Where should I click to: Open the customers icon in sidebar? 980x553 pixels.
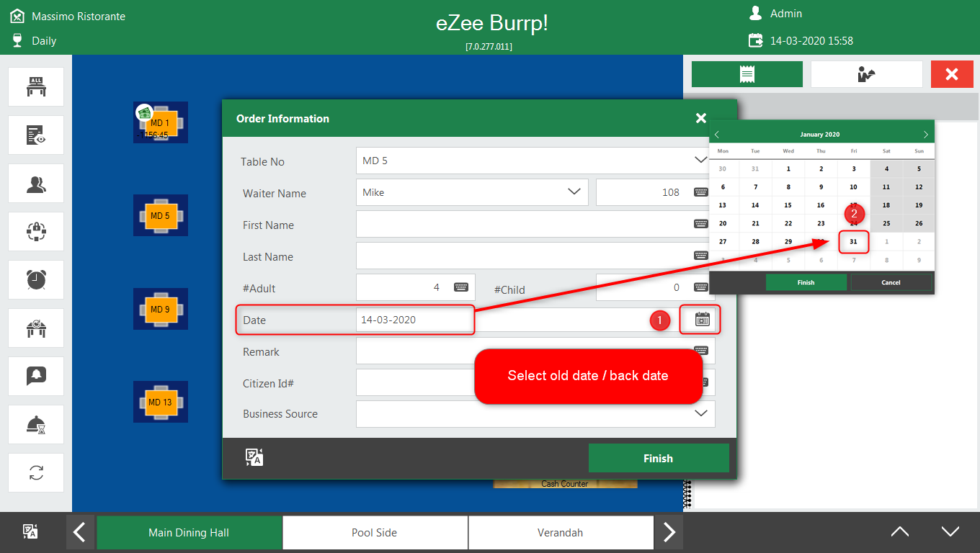[x=36, y=183]
